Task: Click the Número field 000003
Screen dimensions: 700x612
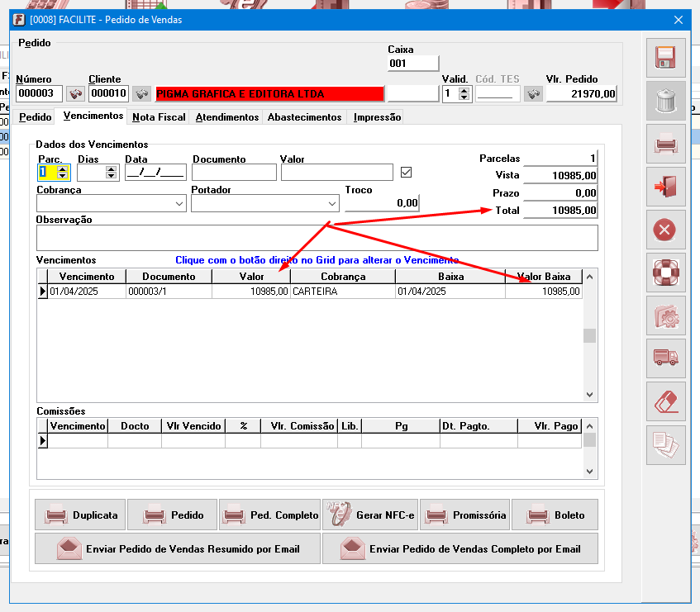Action: [x=39, y=93]
